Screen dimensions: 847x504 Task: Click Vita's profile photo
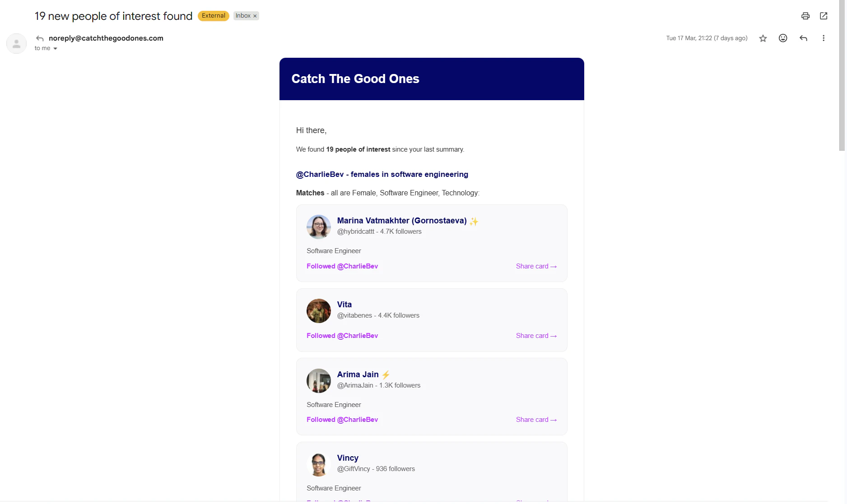(x=319, y=311)
